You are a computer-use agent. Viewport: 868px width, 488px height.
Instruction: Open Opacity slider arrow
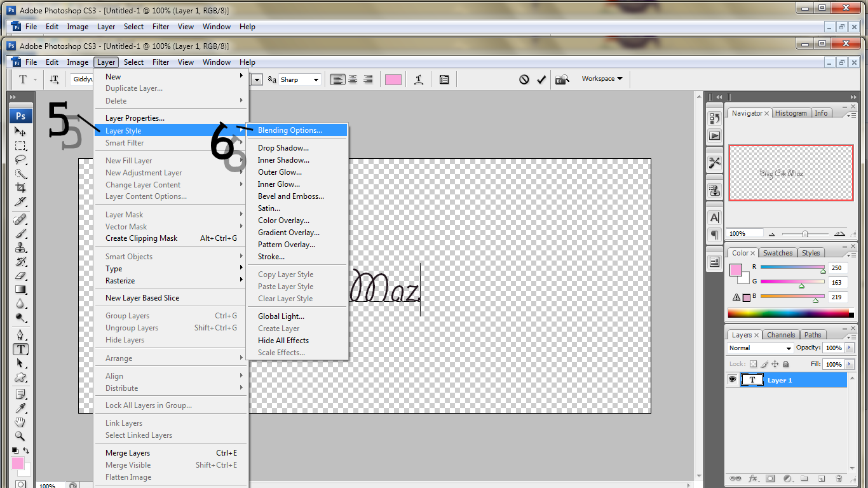click(848, 348)
